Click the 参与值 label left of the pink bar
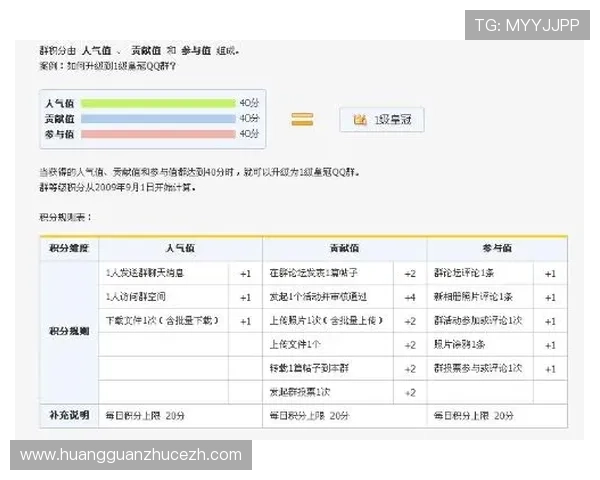 (x=59, y=134)
